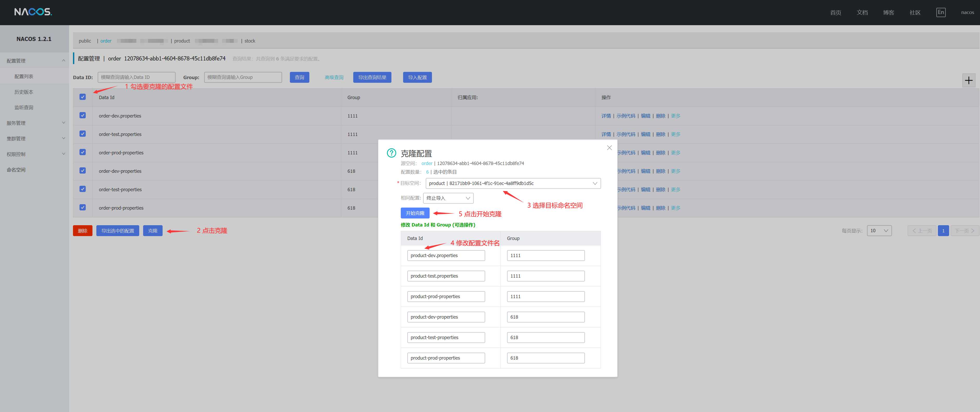Image resolution: width=980 pixels, height=412 pixels.
Task: Click the 导入配置 icon button
Action: pos(416,77)
